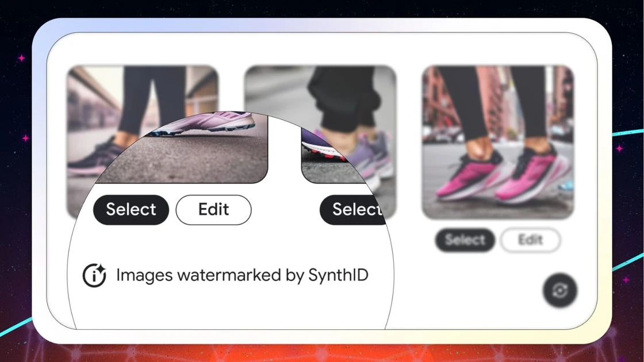644x362 pixels.
Task: Click the Select button in magnified circle
Action: point(131,210)
